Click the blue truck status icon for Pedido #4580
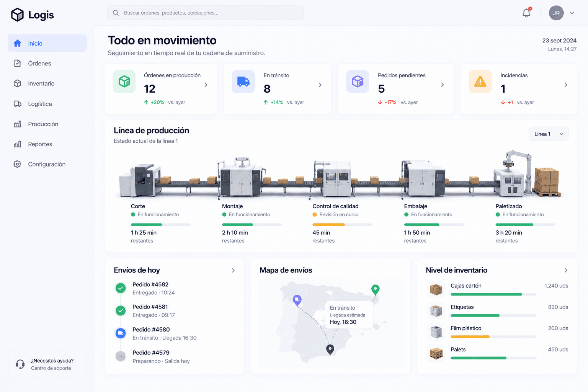 pos(121,333)
